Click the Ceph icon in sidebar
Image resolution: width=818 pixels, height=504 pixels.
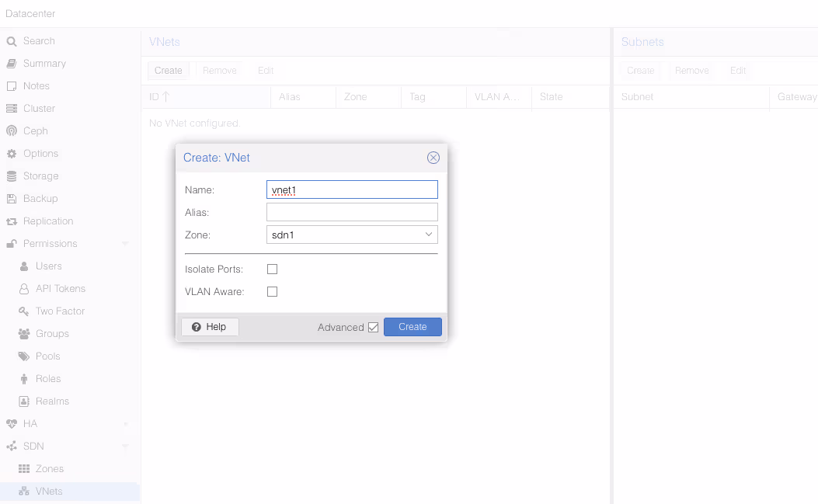pyautogui.click(x=12, y=131)
